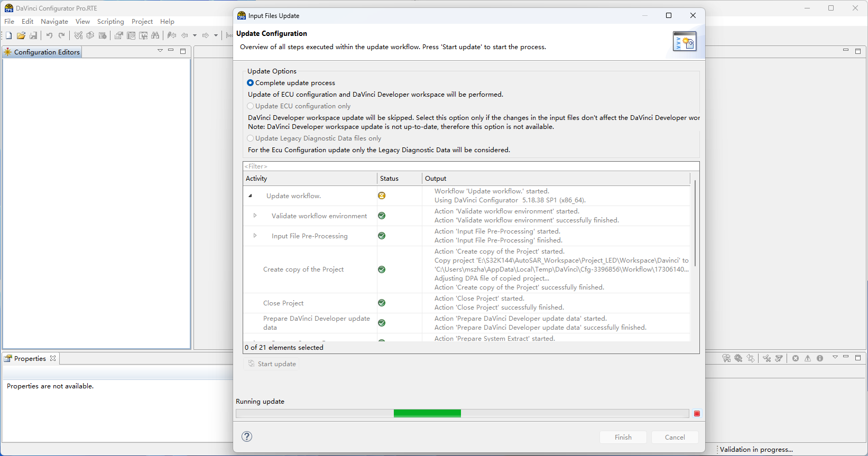The width and height of the screenshot is (868, 456).
Task: Expand Validate workflow environment row
Action: (x=255, y=216)
